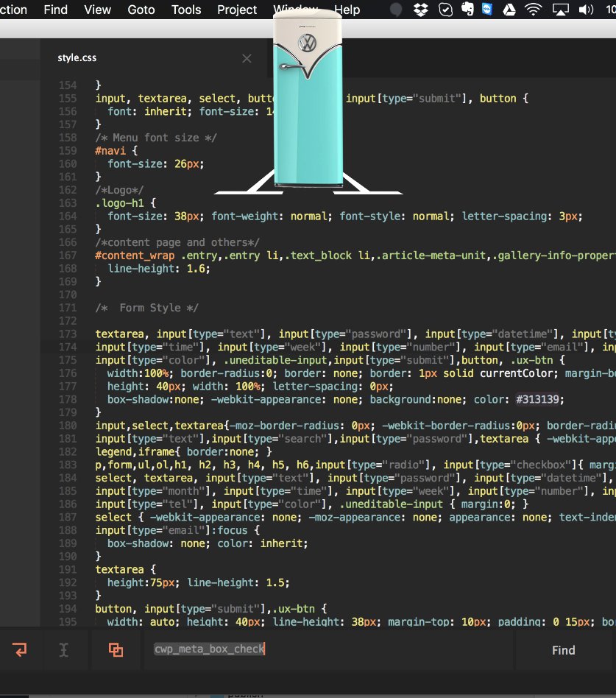The width and height of the screenshot is (616, 698).
Task: Open the Project menu
Action: (x=236, y=10)
